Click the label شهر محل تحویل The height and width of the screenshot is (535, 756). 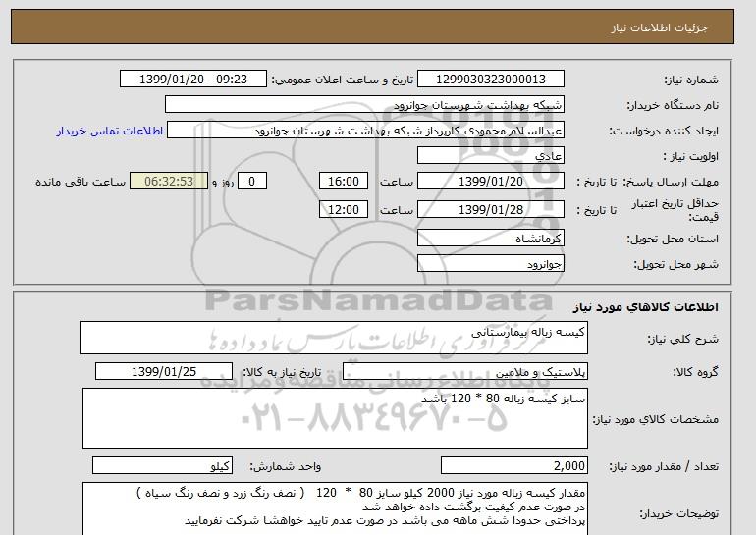(675, 265)
